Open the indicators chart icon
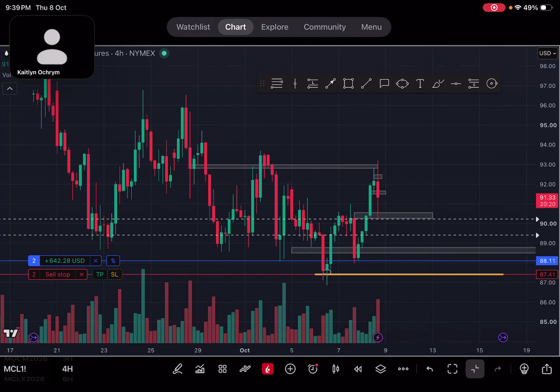 (x=200, y=369)
